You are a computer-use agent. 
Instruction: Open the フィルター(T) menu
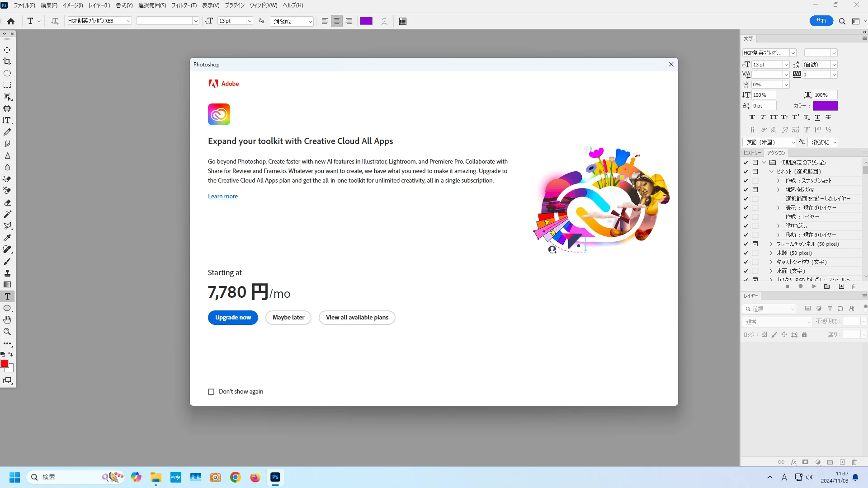coord(184,5)
